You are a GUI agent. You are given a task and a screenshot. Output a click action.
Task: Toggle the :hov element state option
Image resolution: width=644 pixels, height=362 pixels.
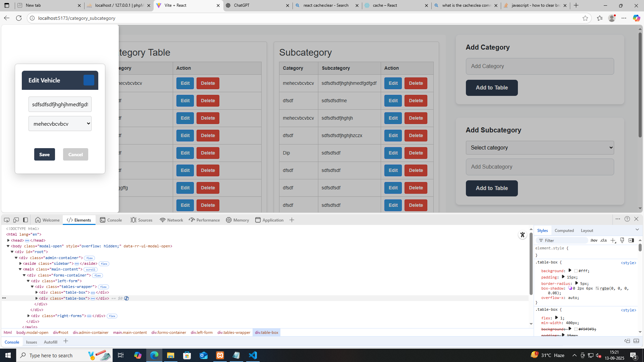pyautogui.click(x=594, y=240)
